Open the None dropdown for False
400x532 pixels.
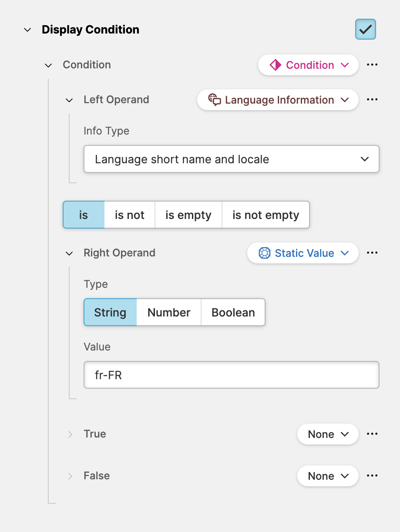point(328,476)
